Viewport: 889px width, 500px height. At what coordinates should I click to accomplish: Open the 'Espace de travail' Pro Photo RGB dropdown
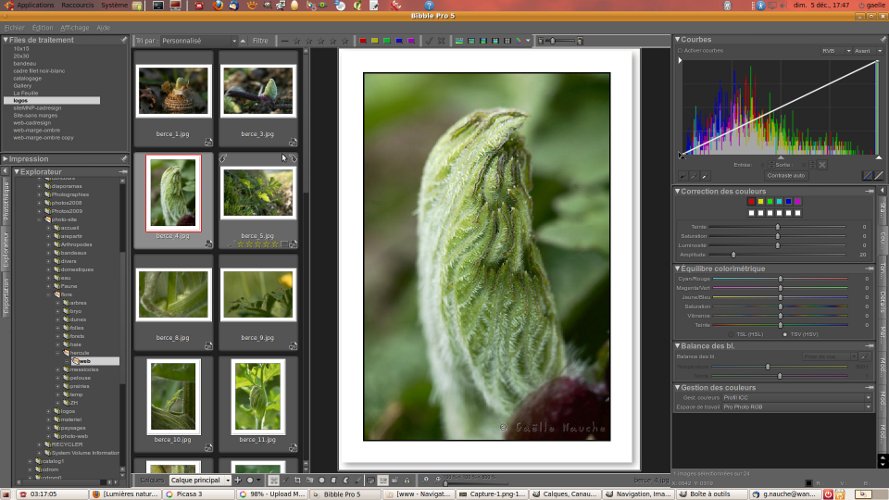[797, 407]
